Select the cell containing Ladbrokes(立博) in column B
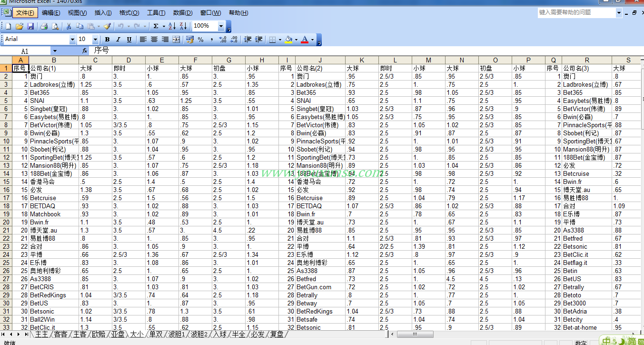 click(x=54, y=84)
